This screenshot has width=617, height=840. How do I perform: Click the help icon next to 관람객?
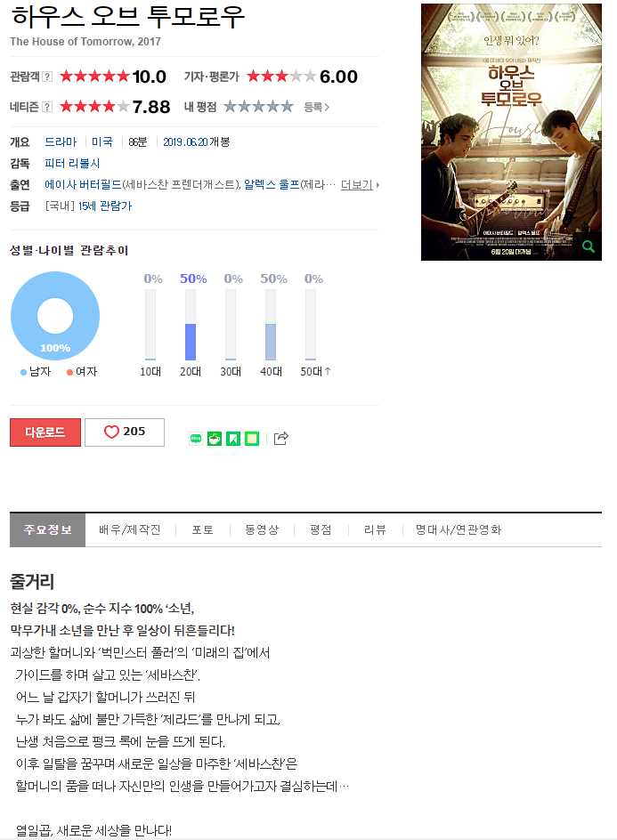point(47,77)
